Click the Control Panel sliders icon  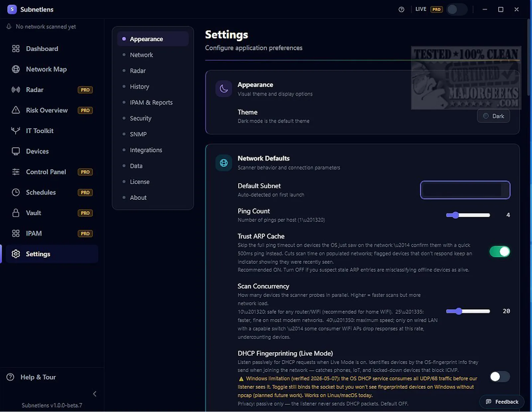pyautogui.click(x=16, y=172)
